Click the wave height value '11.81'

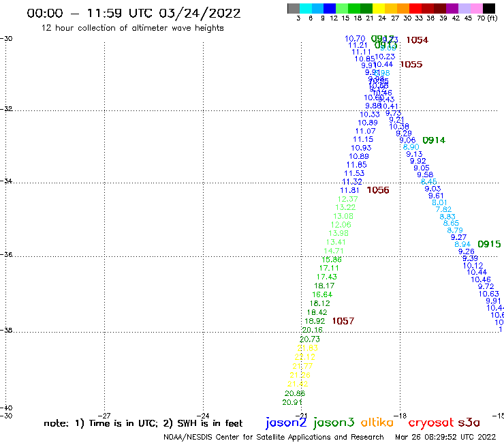tap(349, 190)
